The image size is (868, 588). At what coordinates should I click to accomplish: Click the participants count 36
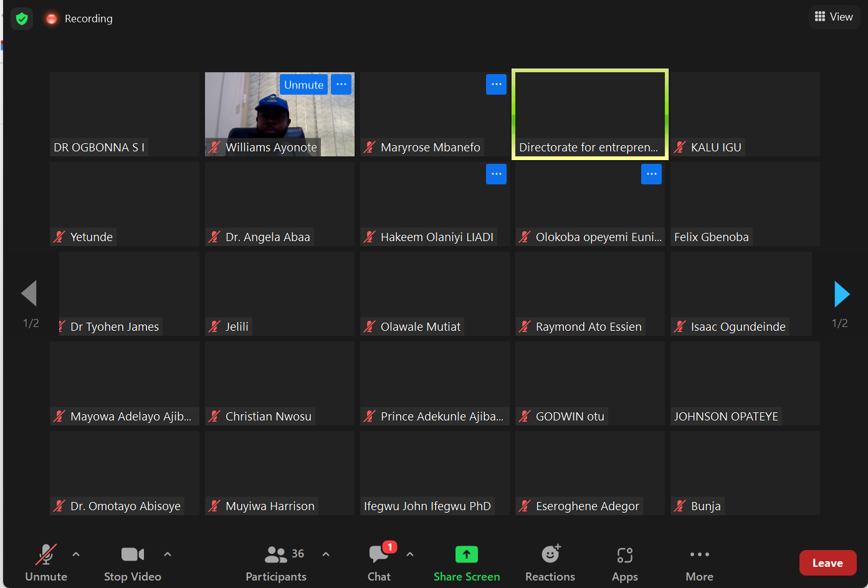click(298, 553)
